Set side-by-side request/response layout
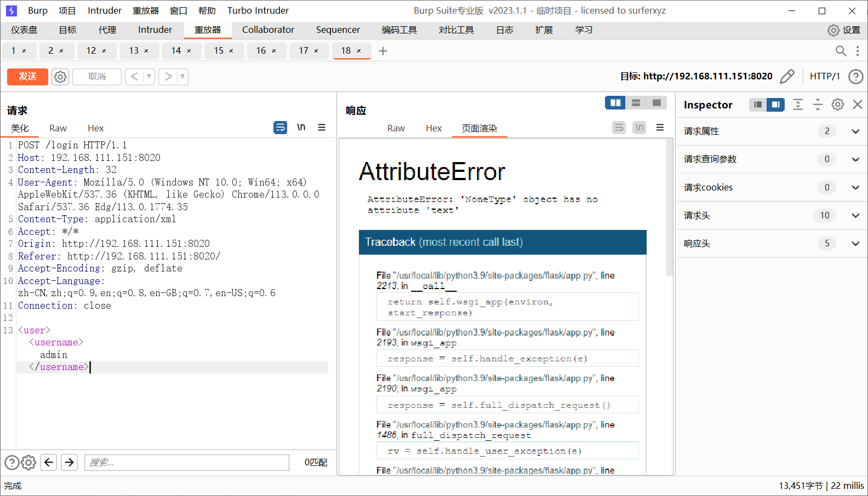Viewport: 868px width, 496px height. click(x=615, y=103)
